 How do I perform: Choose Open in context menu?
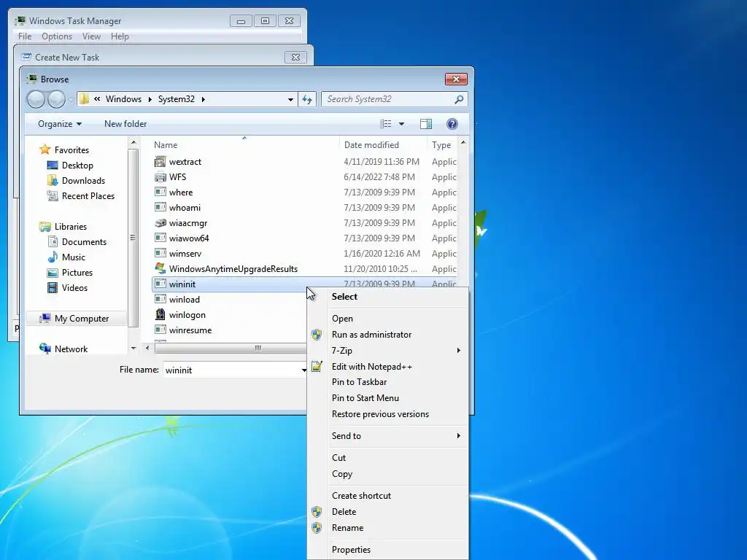(388, 318)
